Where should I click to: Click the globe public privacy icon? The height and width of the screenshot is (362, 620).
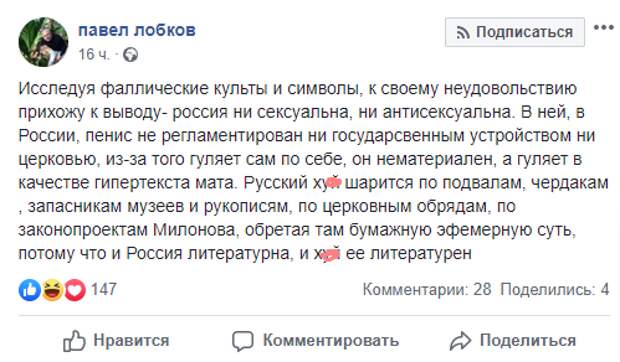coord(130,55)
